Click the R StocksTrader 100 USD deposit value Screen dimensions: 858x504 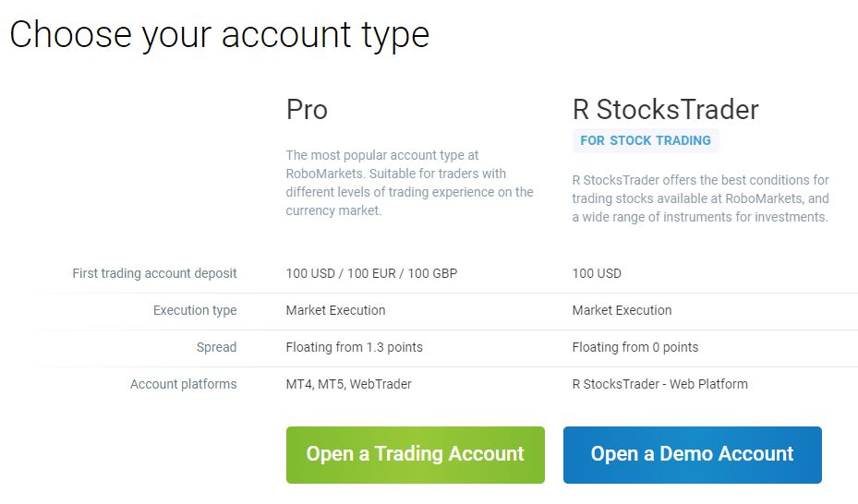pyautogui.click(x=597, y=273)
